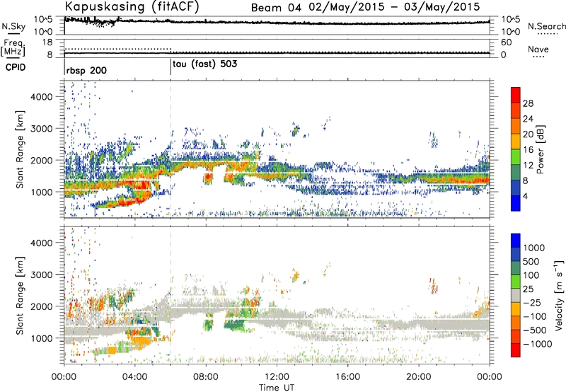Click the '1000' range tick of the velocity panel
This screenshot has width=566, height=392.
point(41,338)
